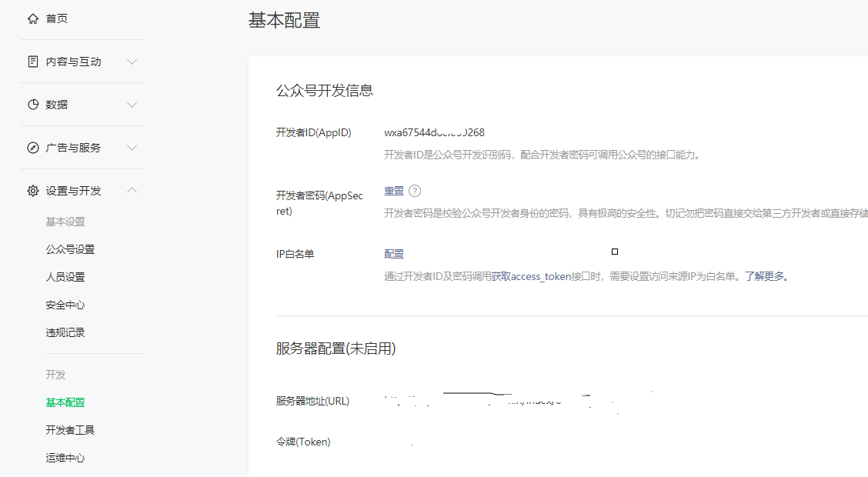Click 配置 link for IP白名单
The height and width of the screenshot is (477, 868).
point(394,254)
